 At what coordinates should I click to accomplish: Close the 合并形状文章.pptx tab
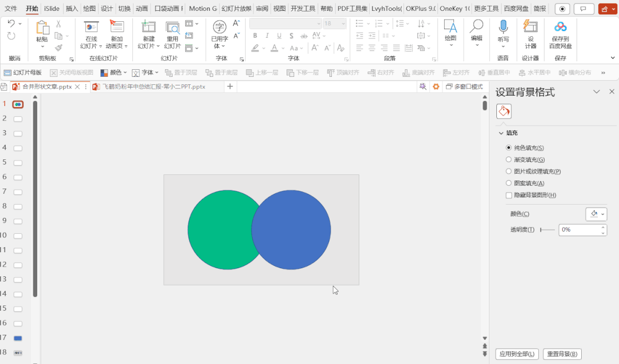point(77,87)
